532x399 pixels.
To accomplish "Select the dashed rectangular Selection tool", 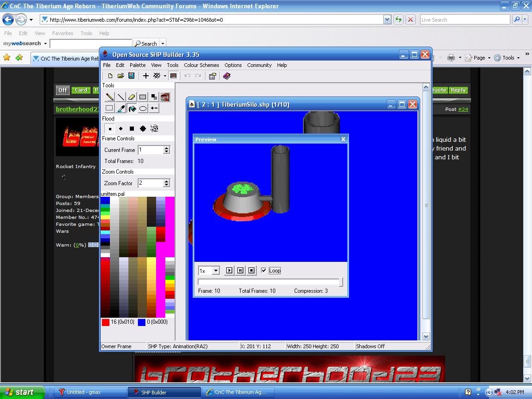I will point(109,108).
